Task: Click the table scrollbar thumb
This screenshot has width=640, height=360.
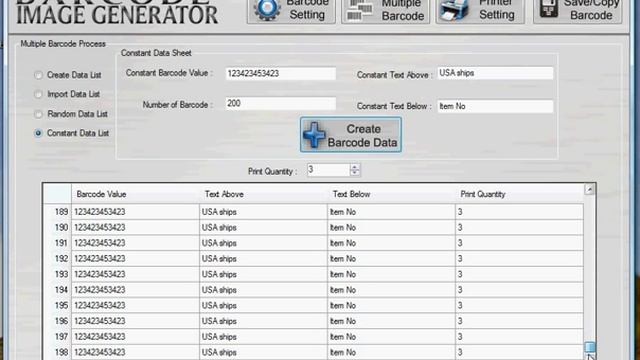Action: (x=590, y=347)
